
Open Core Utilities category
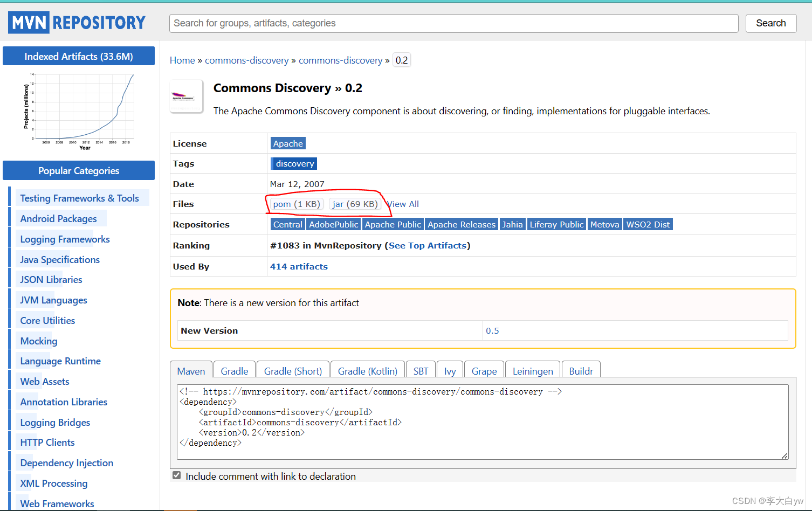click(47, 320)
